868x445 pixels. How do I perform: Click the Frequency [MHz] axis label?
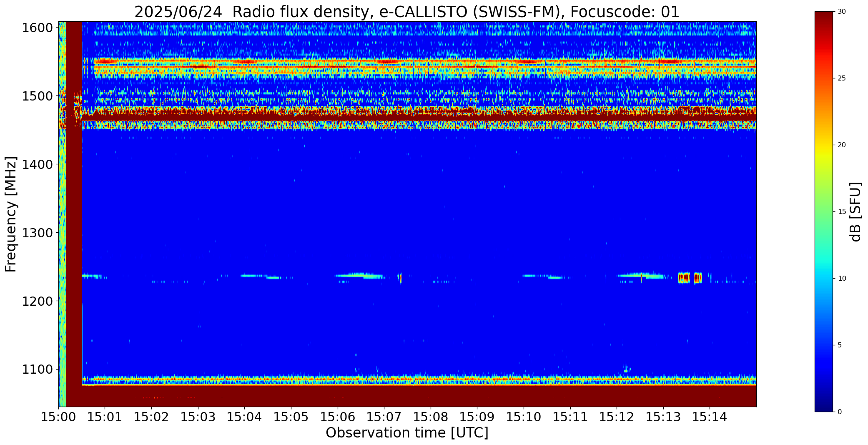click(11, 214)
